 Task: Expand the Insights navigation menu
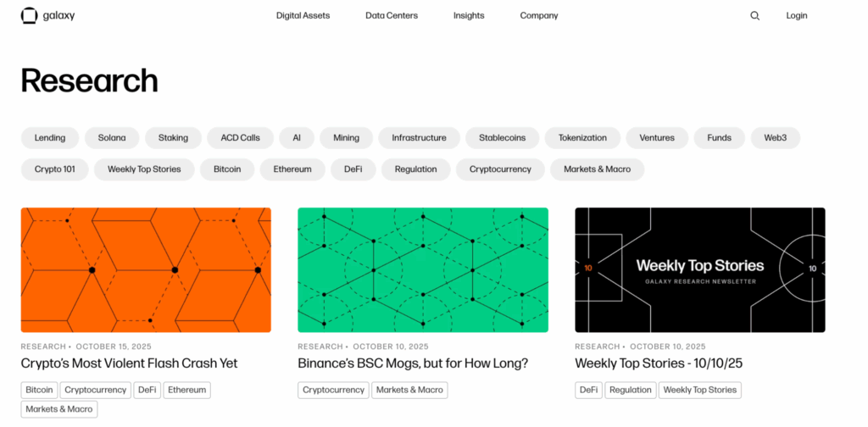click(x=469, y=15)
